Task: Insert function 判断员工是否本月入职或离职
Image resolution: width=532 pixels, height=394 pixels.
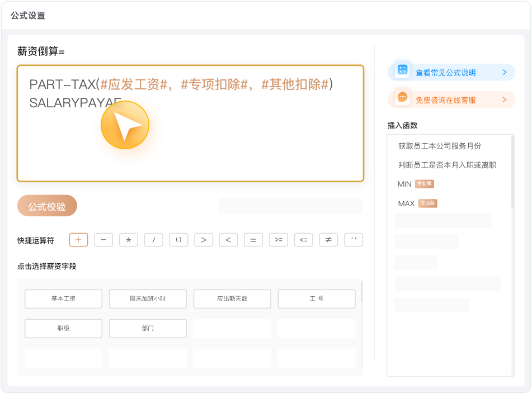Action: tap(447, 165)
